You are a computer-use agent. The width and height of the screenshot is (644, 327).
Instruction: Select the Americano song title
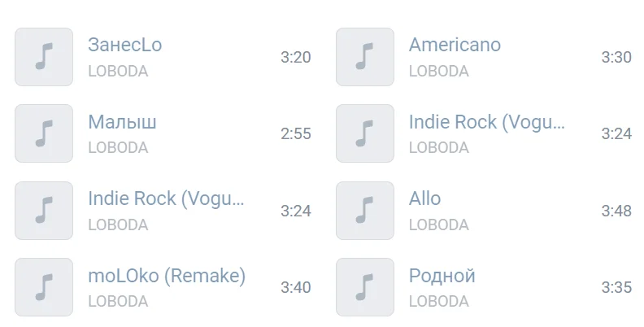tap(455, 45)
